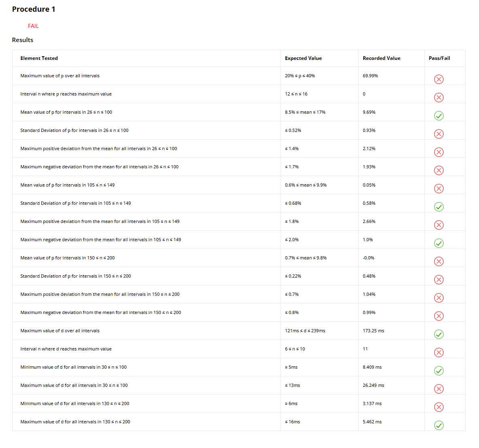Select the expected value ≤ 13ms

[x=293, y=385]
